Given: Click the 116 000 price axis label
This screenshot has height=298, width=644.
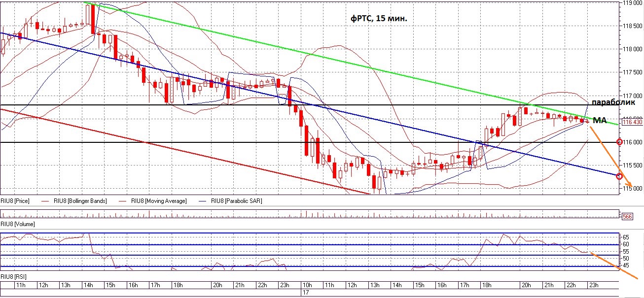Looking at the screenshot, I should 633,142.
